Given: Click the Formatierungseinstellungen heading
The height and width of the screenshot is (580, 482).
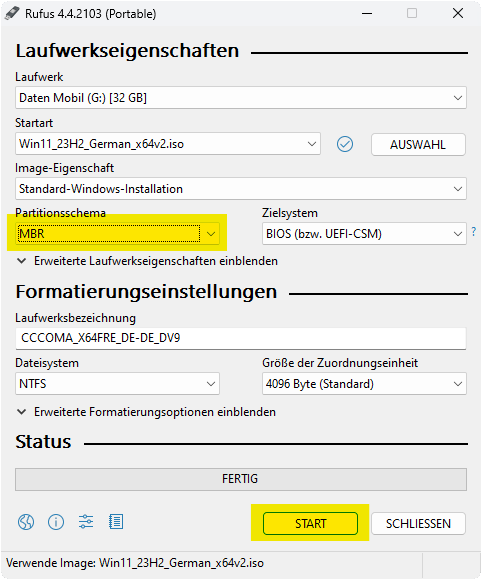Looking at the screenshot, I should coord(146,291).
